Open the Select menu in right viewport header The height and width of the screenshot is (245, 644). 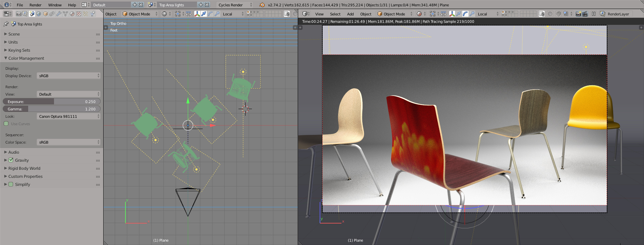point(335,14)
